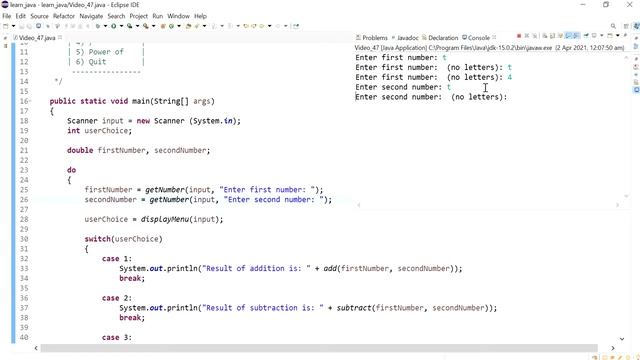The width and height of the screenshot is (640, 360).
Task: Run the program with the green Run icon
Action: pos(113,26)
